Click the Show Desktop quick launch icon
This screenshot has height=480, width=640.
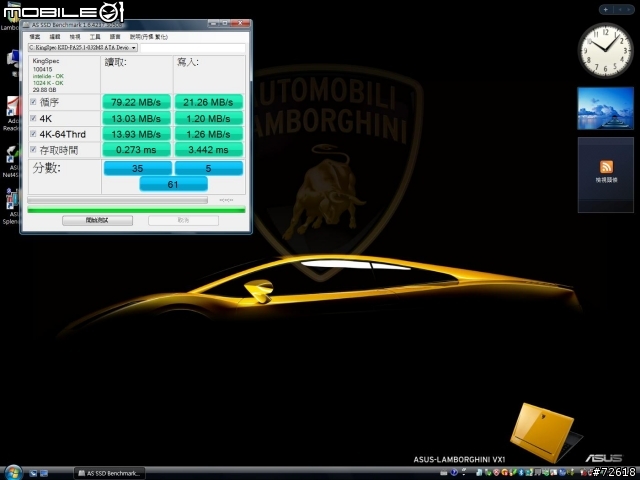click(x=33, y=473)
